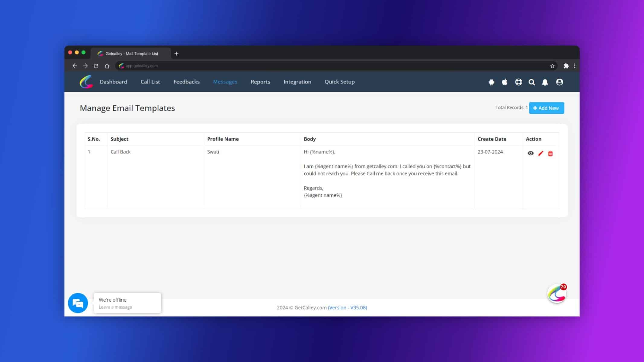Click the edit/pencil icon for Call Back template
Viewport: 644px width, 362px height.
pyautogui.click(x=540, y=153)
